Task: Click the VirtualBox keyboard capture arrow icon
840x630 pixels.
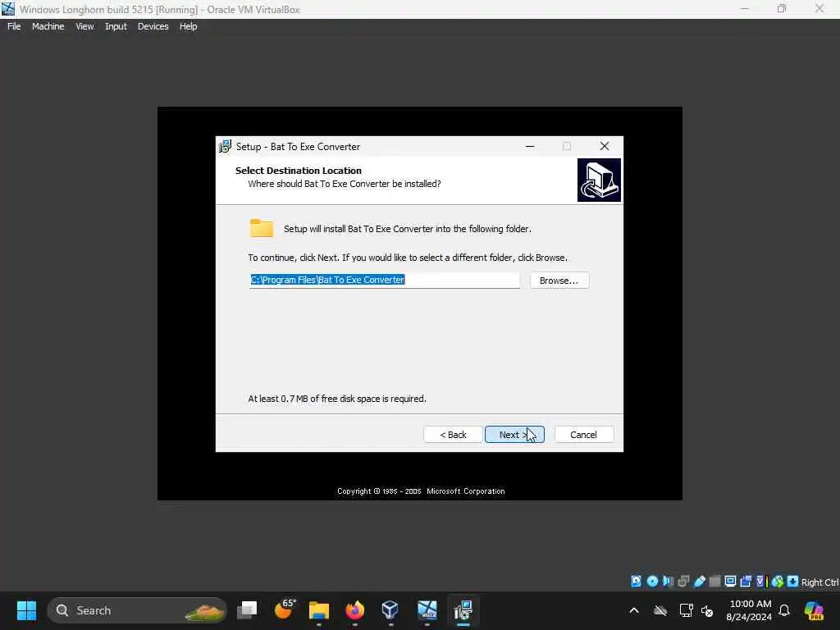Action: (x=793, y=582)
